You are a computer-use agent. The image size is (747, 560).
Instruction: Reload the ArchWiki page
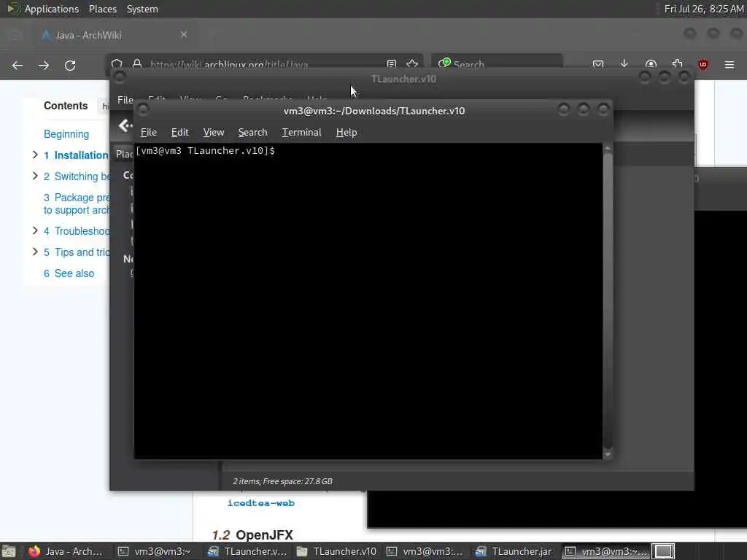pyautogui.click(x=70, y=65)
